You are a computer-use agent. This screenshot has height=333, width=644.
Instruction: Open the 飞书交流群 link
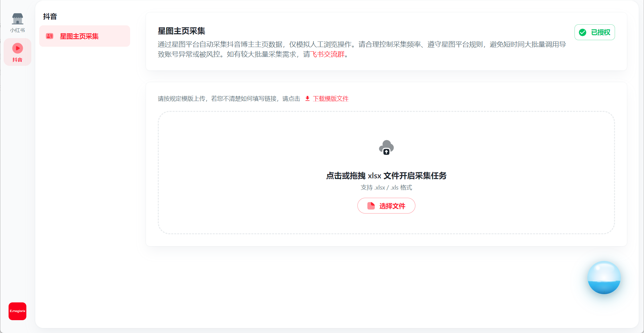point(327,54)
